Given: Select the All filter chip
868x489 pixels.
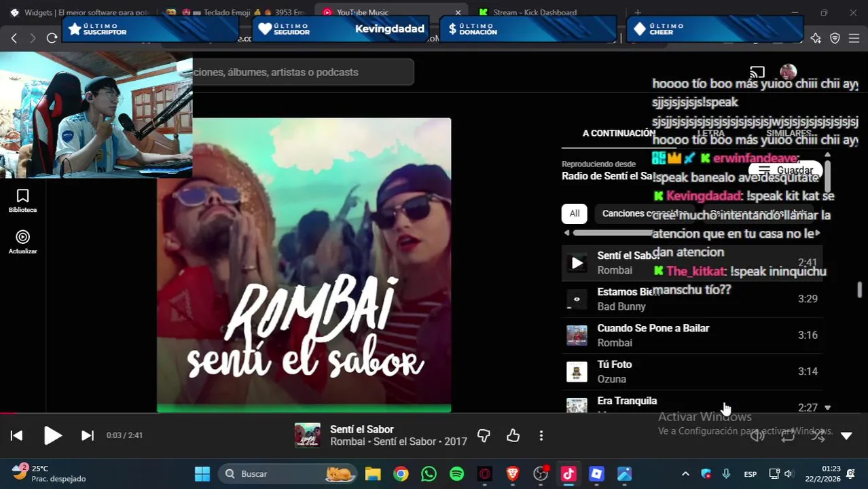Looking at the screenshot, I should (574, 213).
